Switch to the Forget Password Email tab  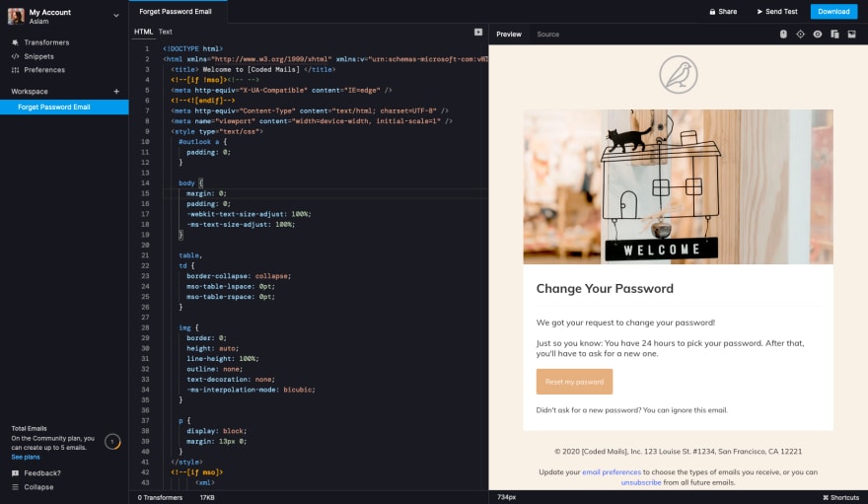[x=176, y=12]
